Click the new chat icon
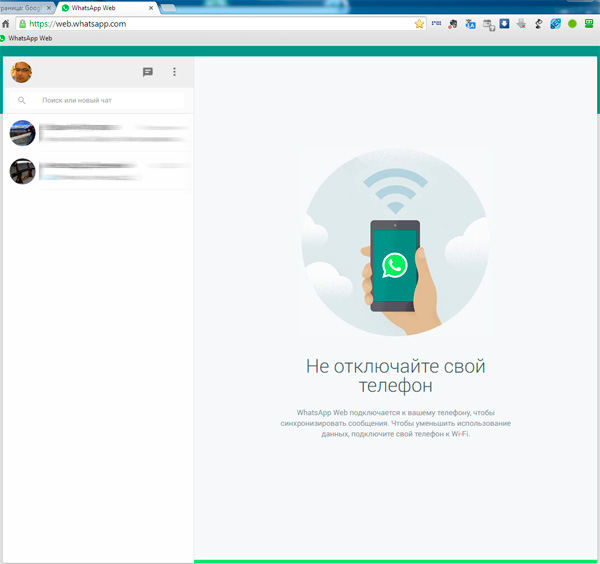 coord(148,72)
